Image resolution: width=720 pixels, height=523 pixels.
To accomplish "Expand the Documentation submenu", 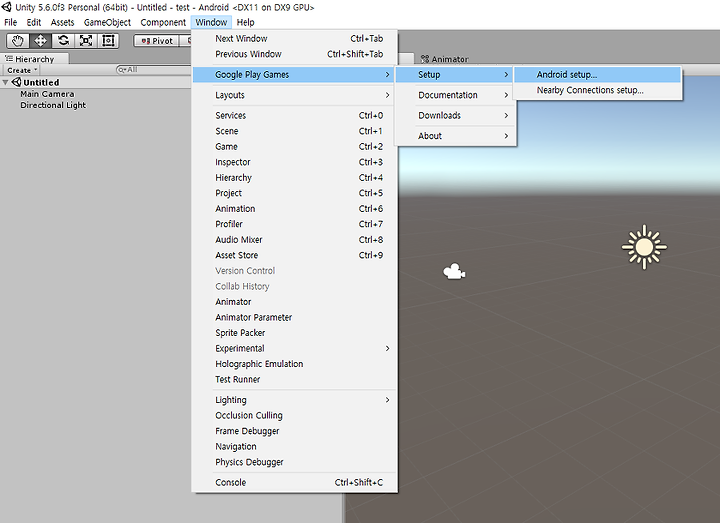I will click(455, 95).
